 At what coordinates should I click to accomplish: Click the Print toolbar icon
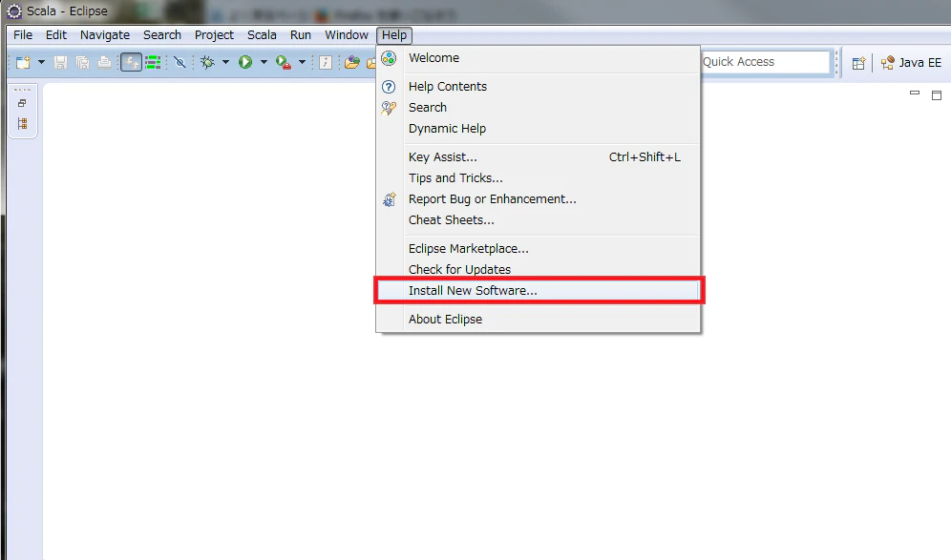[104, 62]
